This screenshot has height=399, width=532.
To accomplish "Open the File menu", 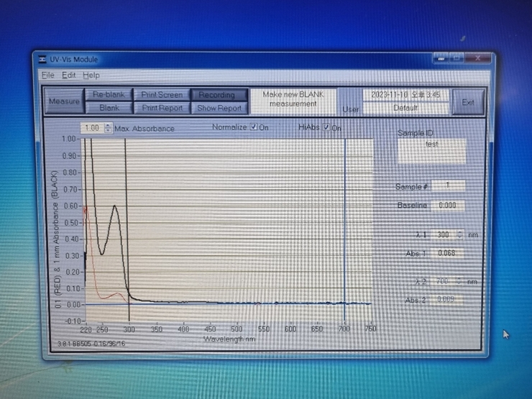I will (x=47, y=75).
